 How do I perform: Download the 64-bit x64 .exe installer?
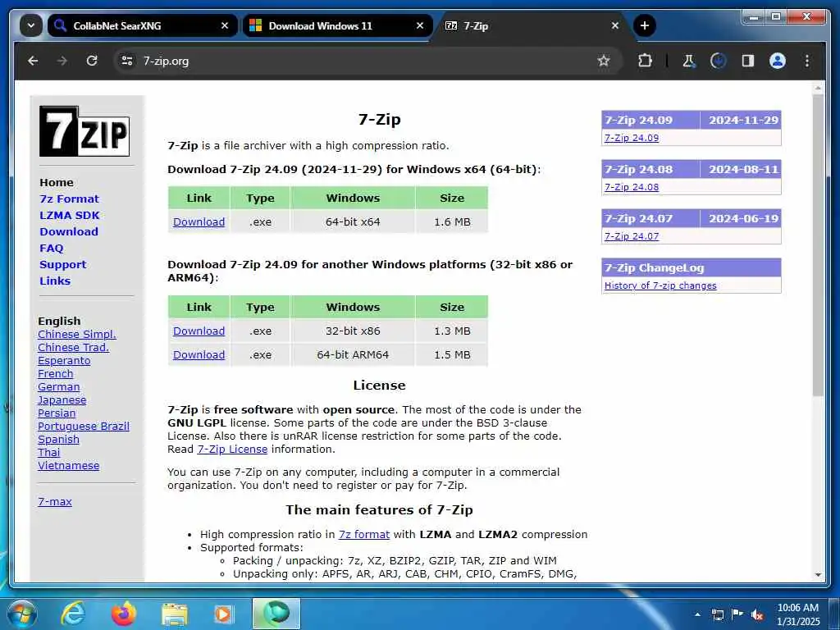pos(199,221)
